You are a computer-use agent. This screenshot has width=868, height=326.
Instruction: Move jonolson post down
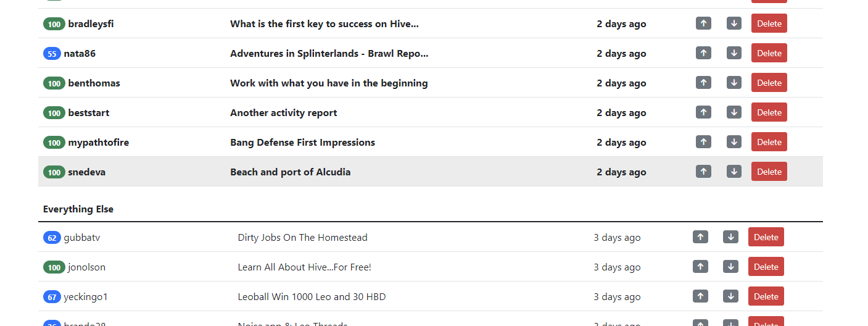730,267
